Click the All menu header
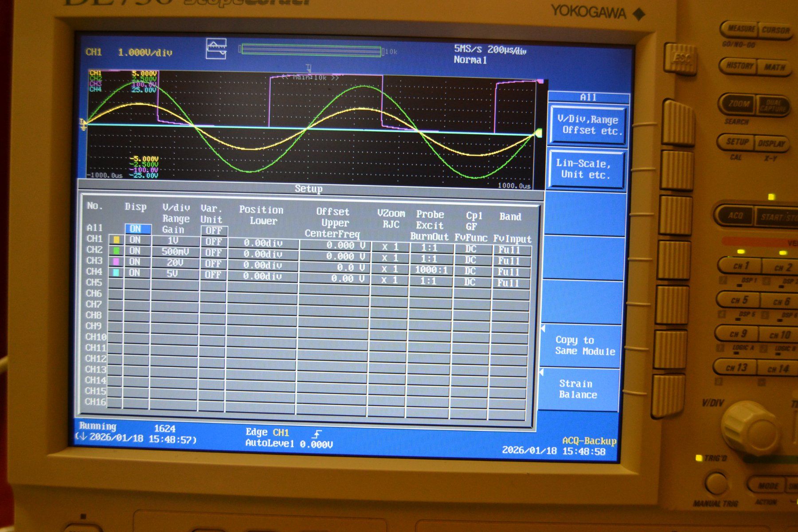The image size is (798, 532). (x=589, y=98)
